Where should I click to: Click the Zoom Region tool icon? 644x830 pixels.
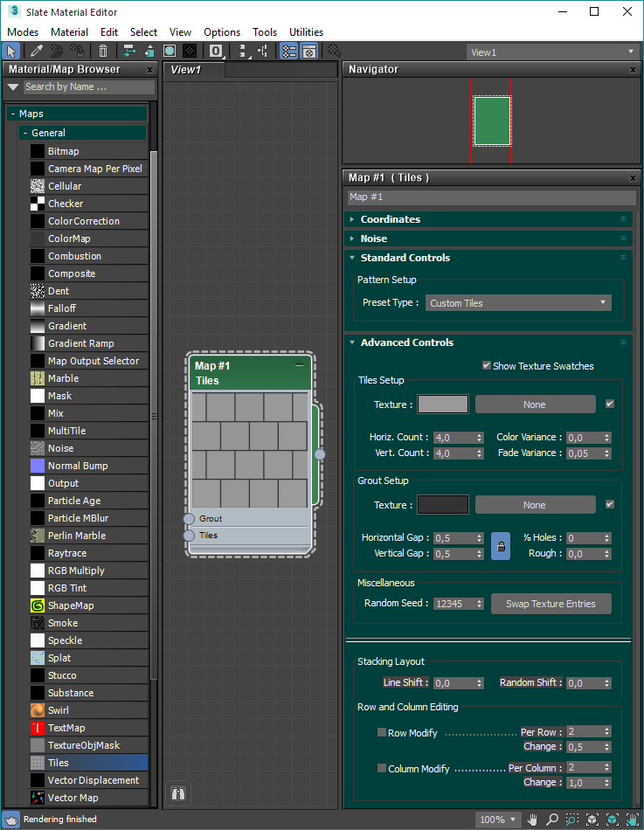coord(572,820)
